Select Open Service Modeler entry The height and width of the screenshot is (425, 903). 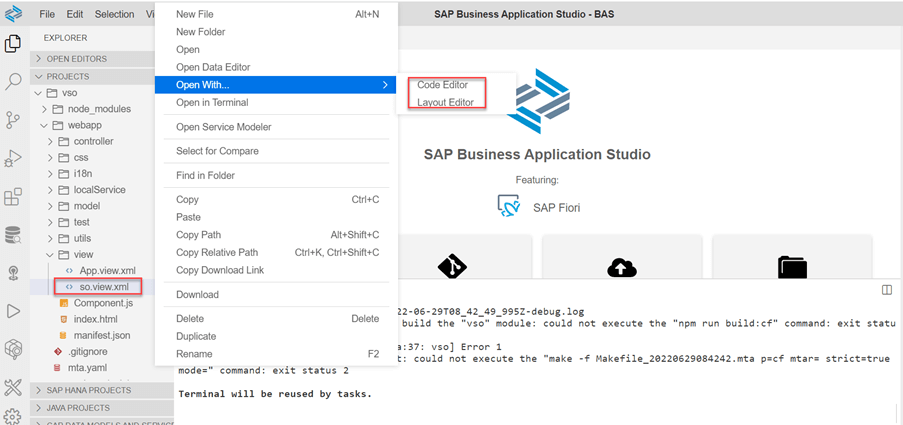pyautogui.click(x=277, y=127)
